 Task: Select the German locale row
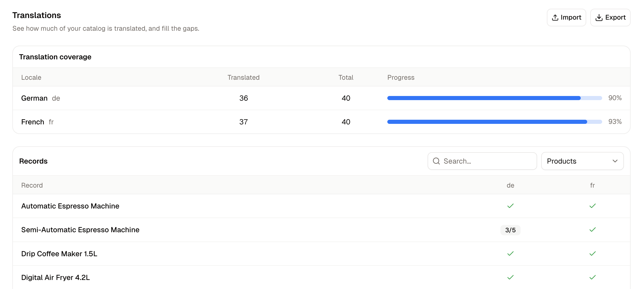click(321, 98)
